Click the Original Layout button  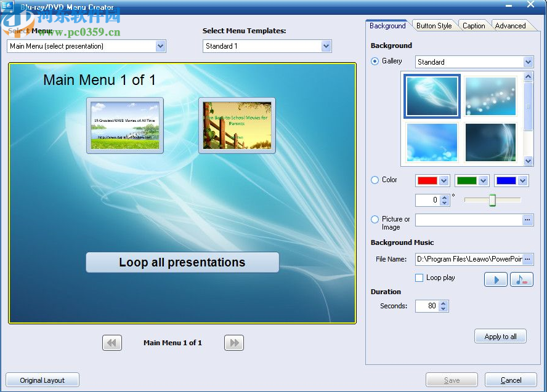[42, 380]
